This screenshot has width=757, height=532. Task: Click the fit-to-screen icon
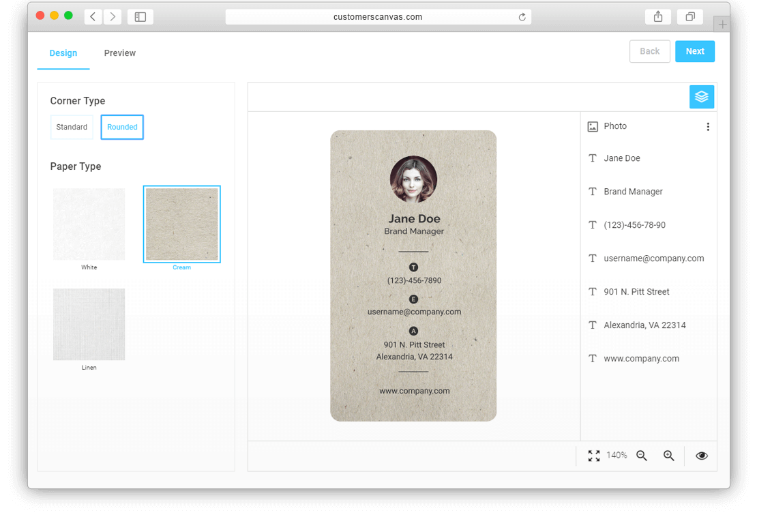[594, 455]
